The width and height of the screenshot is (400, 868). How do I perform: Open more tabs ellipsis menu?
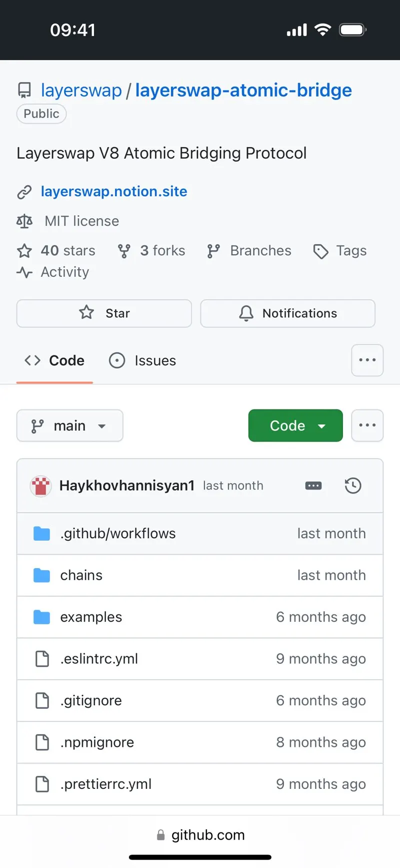click(367, 360)
